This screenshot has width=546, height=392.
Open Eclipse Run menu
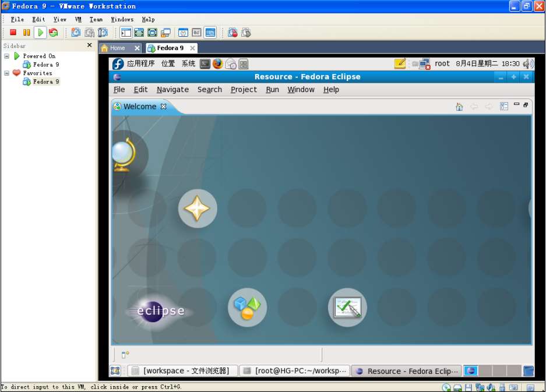coord(272,90)
